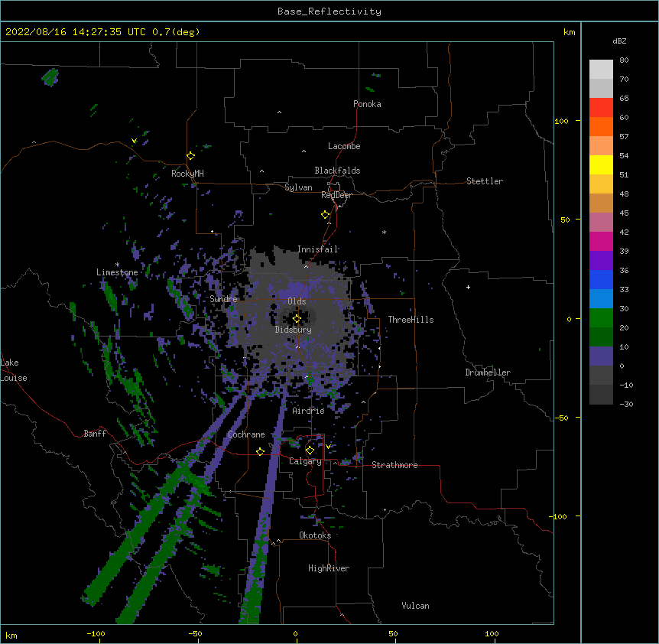Screen dimensions: 659x644
Task: Click the white asterisk above Limestone label
Action: click(117, 265)
